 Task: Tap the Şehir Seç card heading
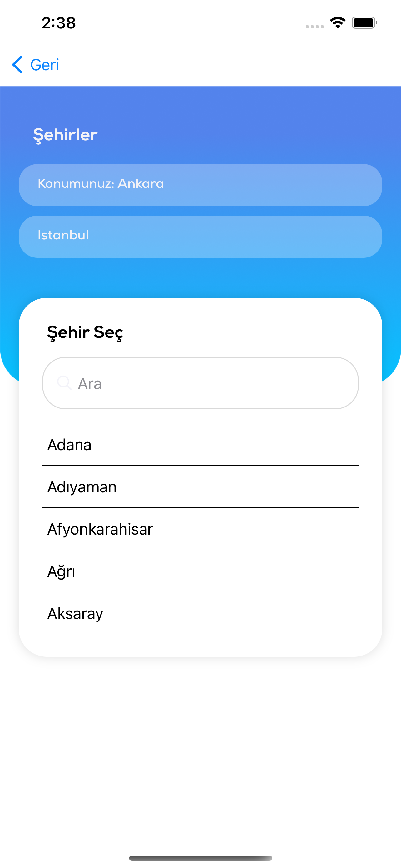click(x=85, y=332)
